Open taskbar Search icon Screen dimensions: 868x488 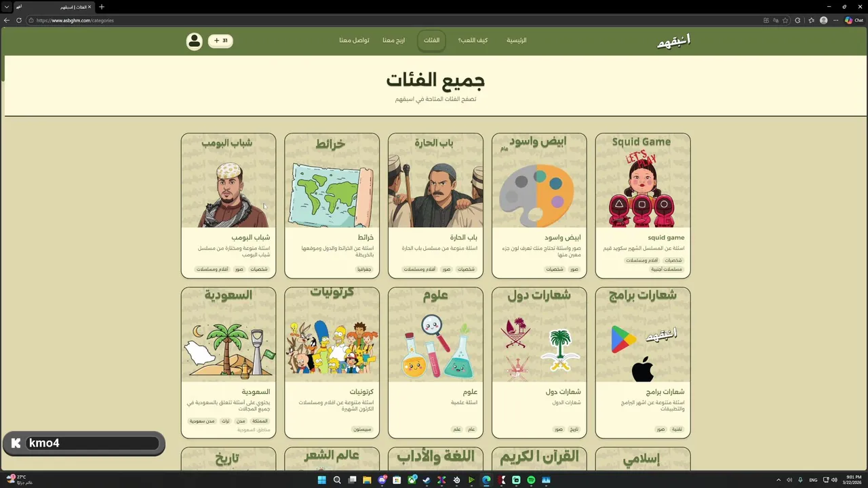point(337,480)
